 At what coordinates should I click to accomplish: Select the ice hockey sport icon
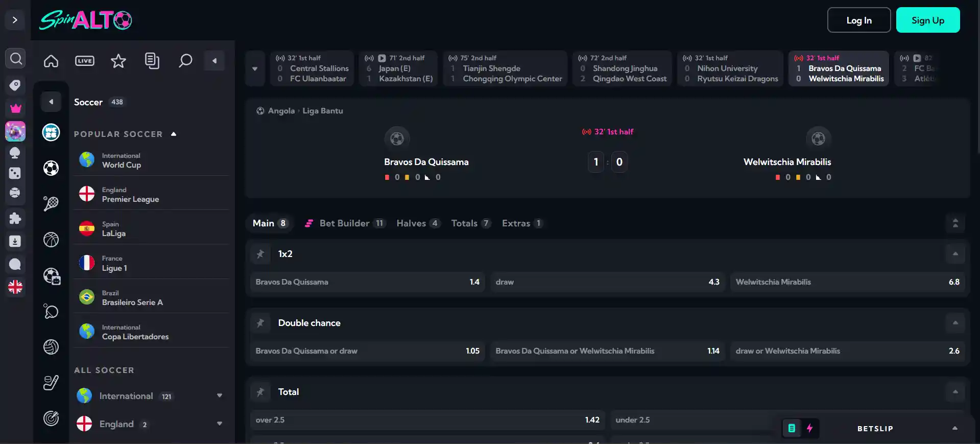tap(51, 383)
